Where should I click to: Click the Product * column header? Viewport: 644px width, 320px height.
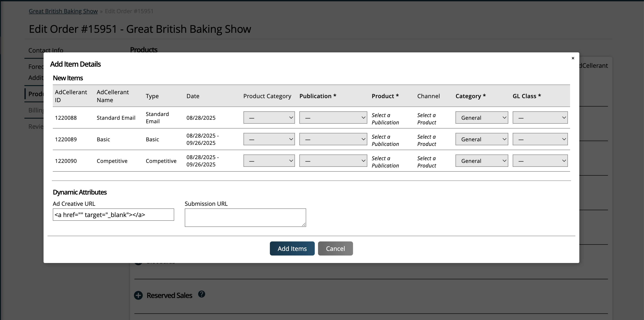(385, 96)
